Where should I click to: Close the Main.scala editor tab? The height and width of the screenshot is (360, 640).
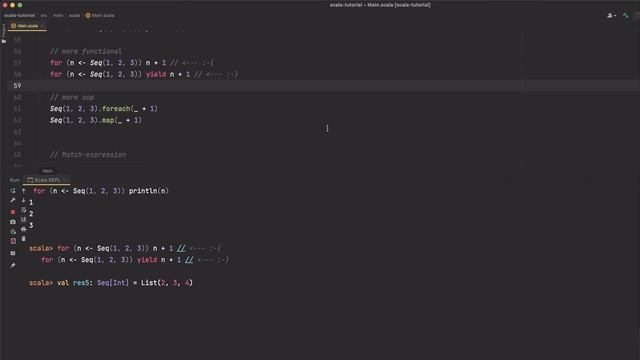[42, 26]
